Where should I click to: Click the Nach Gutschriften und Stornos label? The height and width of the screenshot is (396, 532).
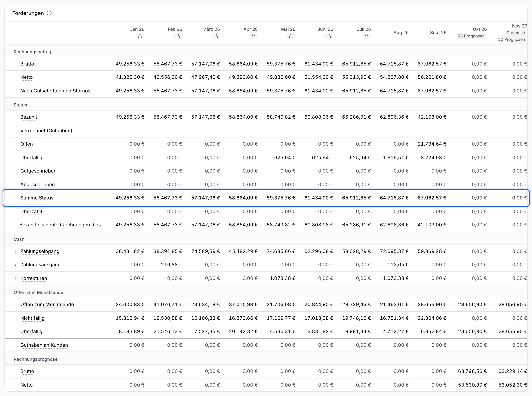point(55,91)
